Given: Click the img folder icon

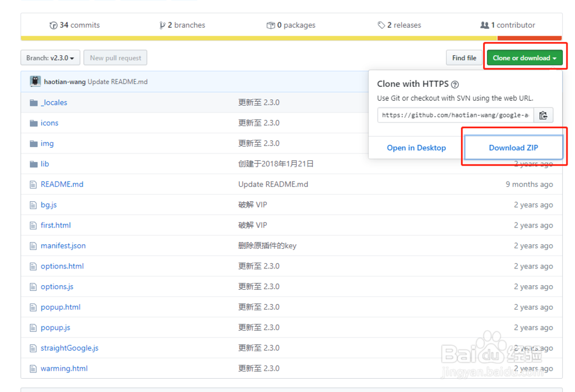Looking at the screenshot, I should pos(34,143).
